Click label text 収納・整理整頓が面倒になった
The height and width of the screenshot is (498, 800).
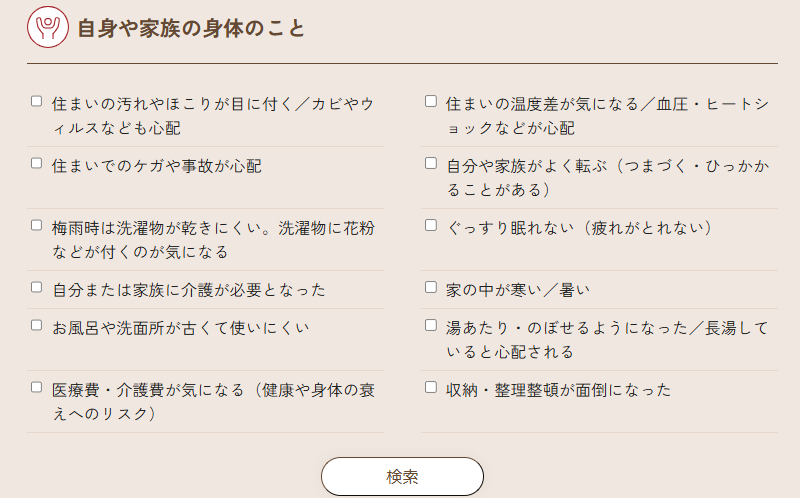tap(558, 390)
